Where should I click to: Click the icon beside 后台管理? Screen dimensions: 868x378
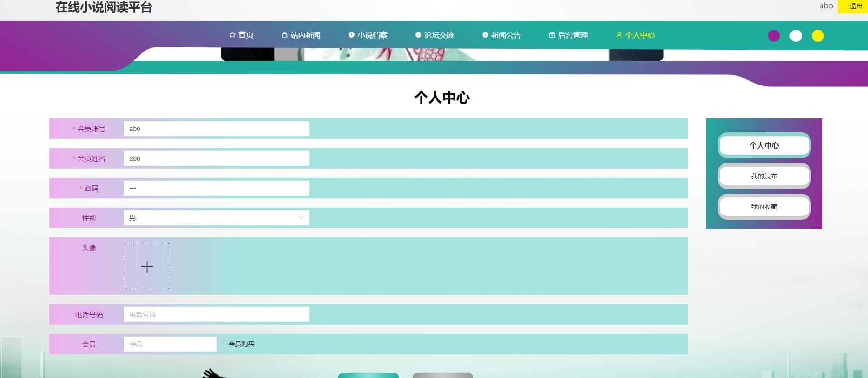click(x=552, y=35)
